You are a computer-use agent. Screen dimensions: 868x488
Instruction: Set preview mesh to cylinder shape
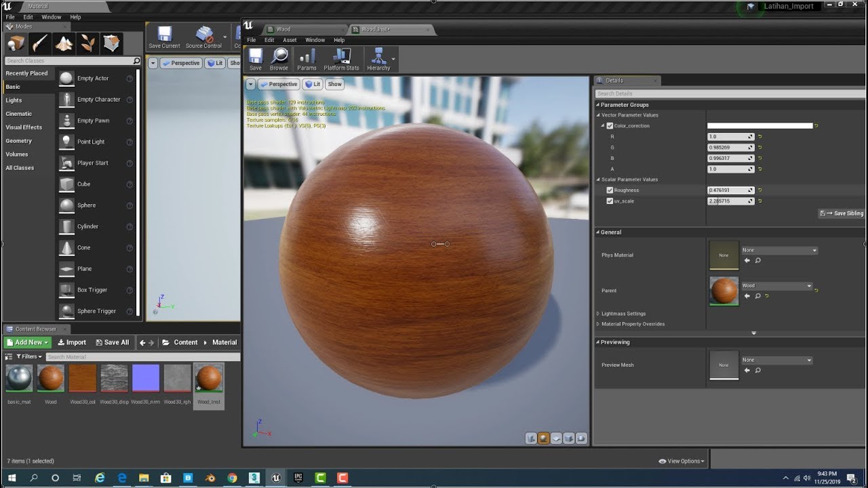click(x=531, y=439)
